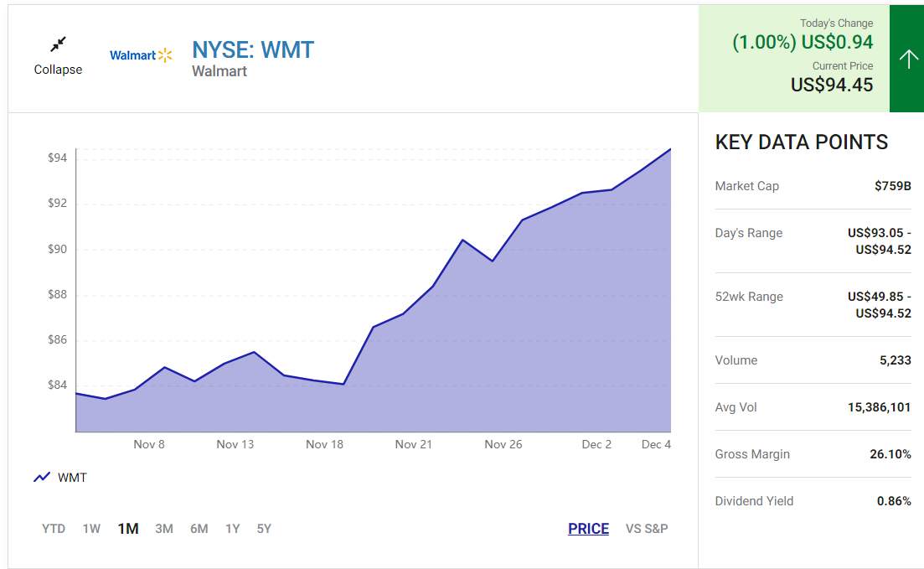The image size is (924, 569).
Task: Click the Avg Vol value 15,386,101
Action: [x=879, y=407]
